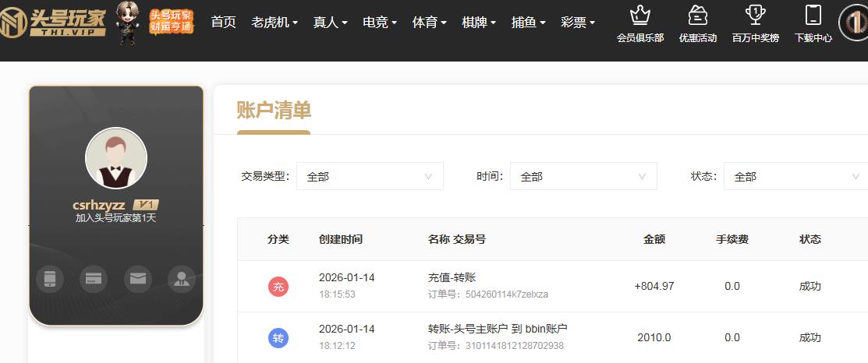Open 优惠活动 wallet icon
The width and height of the screenshot is (868, 363).
point(697,15)
